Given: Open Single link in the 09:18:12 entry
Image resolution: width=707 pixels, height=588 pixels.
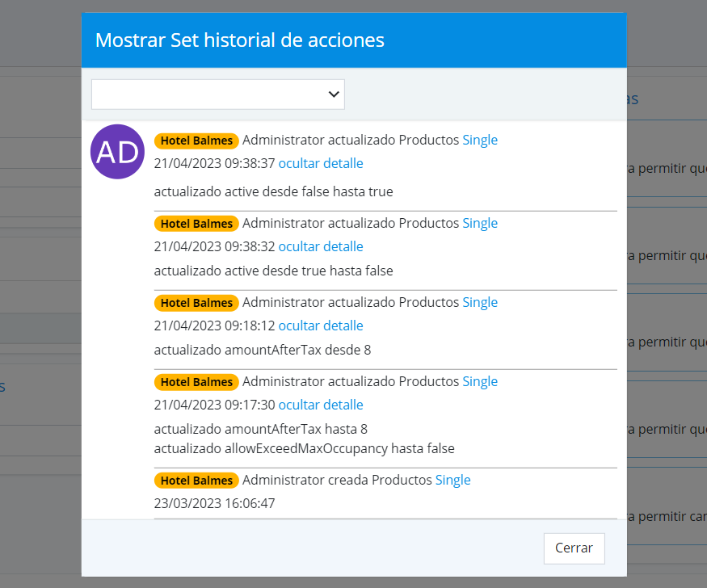Looking at the screenshot, I should [480, 303].
